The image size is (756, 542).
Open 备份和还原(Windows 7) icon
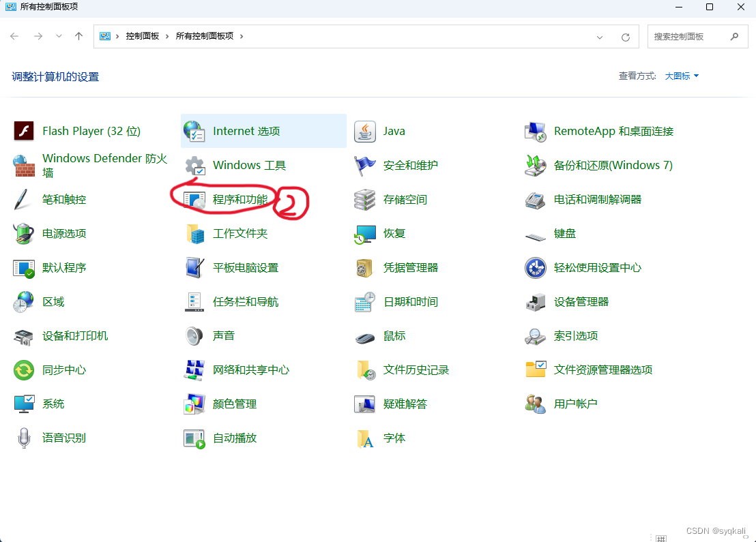pyautogui.click(x=535, y=165)
